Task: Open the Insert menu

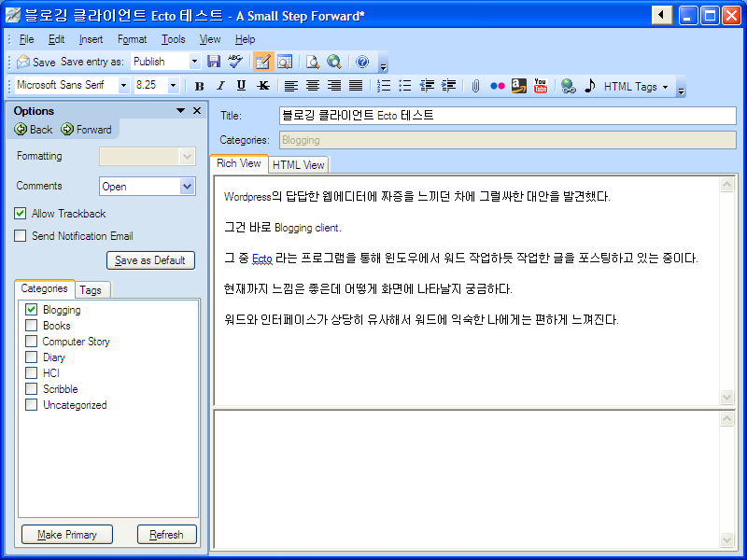Action: point(91,39)
